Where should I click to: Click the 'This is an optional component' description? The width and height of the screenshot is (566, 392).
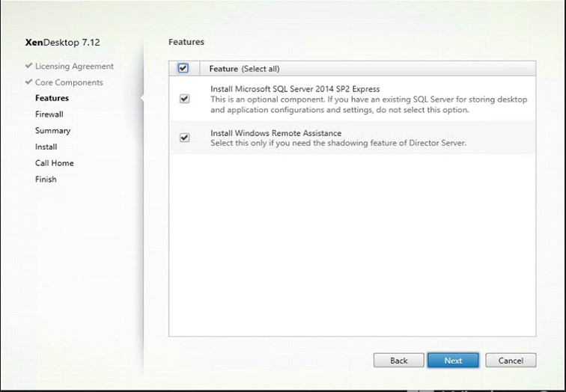point(368,105)
